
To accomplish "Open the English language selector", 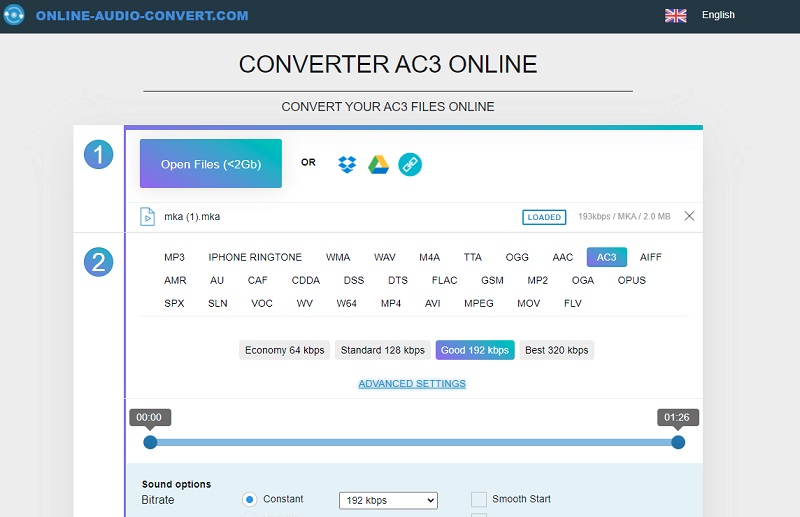I will tap(718, 15).
